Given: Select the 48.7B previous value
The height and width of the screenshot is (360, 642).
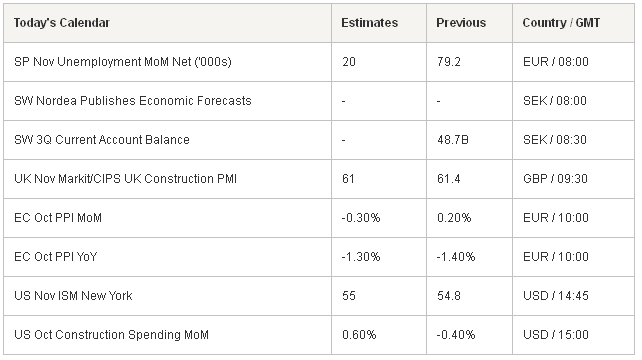Looking at the screenshot, I should click(452, 140).
